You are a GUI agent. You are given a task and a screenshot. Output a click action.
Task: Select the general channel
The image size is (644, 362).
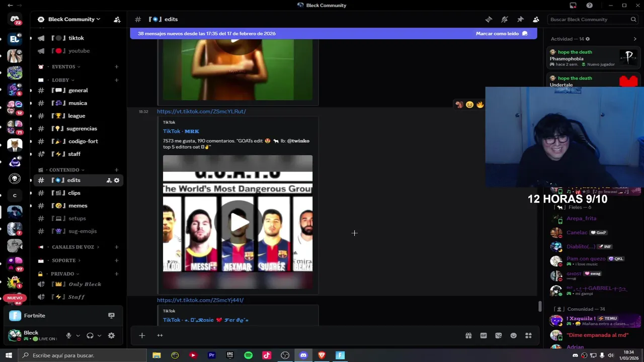tap(78, 90)
